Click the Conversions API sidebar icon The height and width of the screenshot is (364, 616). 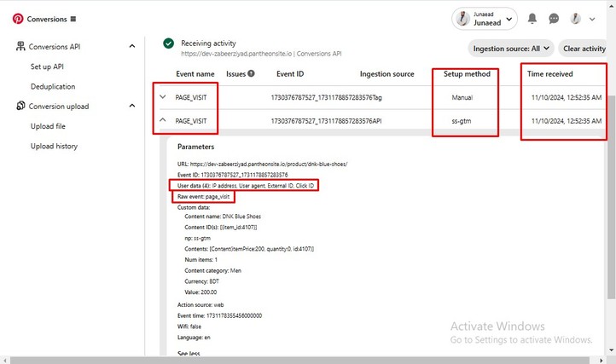click(20, 46)
